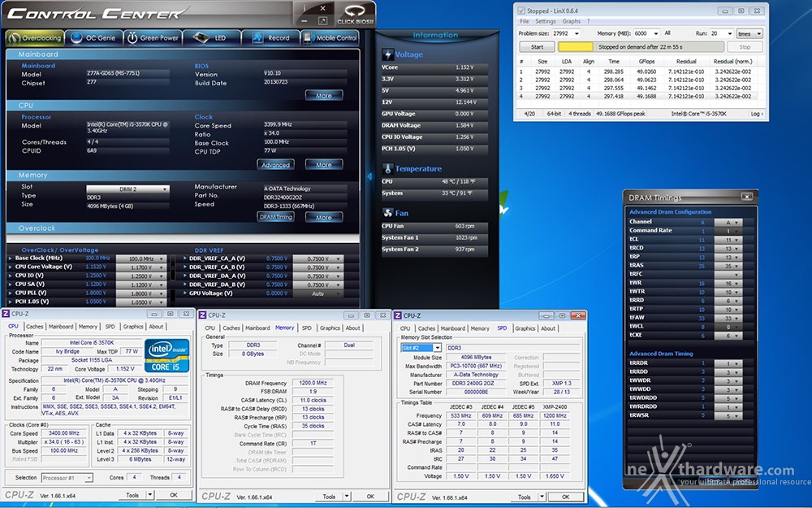812x508 pixels.
Task: Click More button in CPU section
Action: (324, 165)
